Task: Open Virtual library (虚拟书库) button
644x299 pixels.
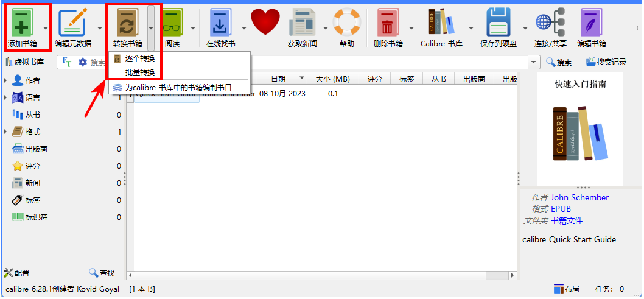Action: click(24, 62)
